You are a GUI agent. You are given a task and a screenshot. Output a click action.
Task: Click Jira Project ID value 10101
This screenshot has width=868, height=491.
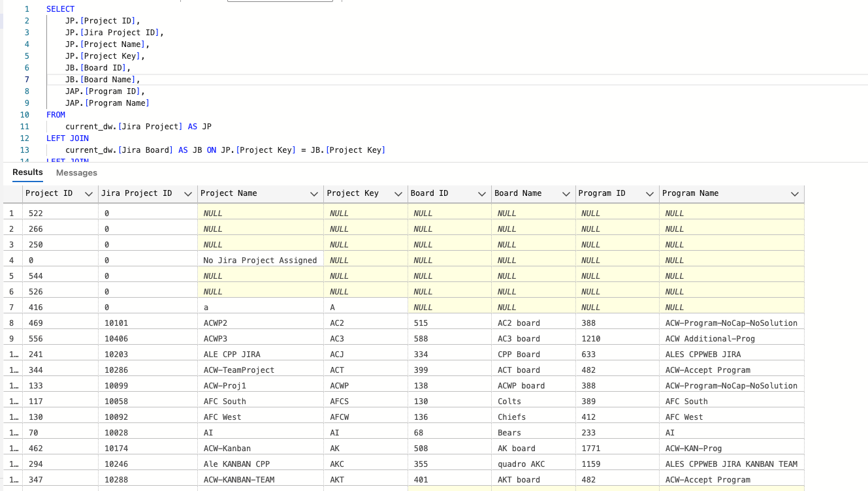point(148,323)
